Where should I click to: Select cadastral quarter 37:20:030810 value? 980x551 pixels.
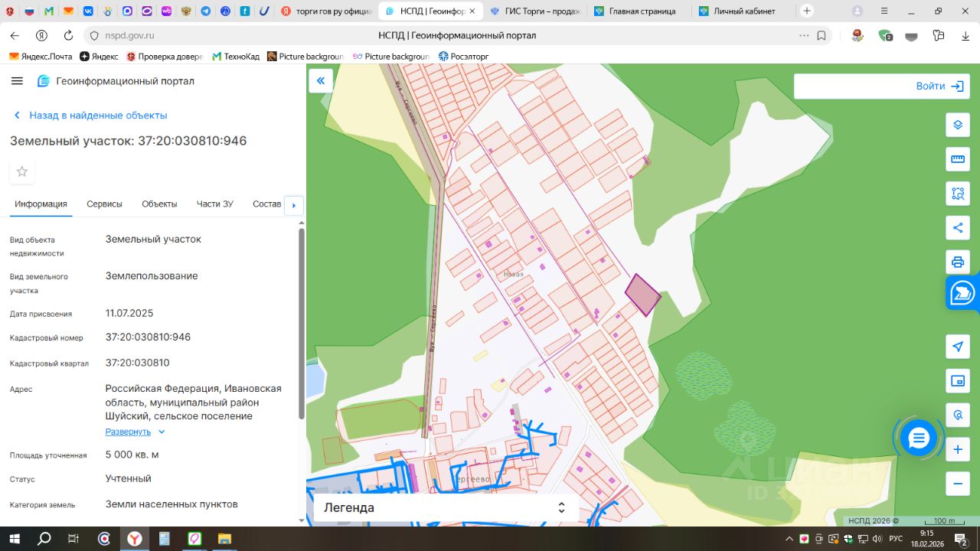click(x=138, y=363)
